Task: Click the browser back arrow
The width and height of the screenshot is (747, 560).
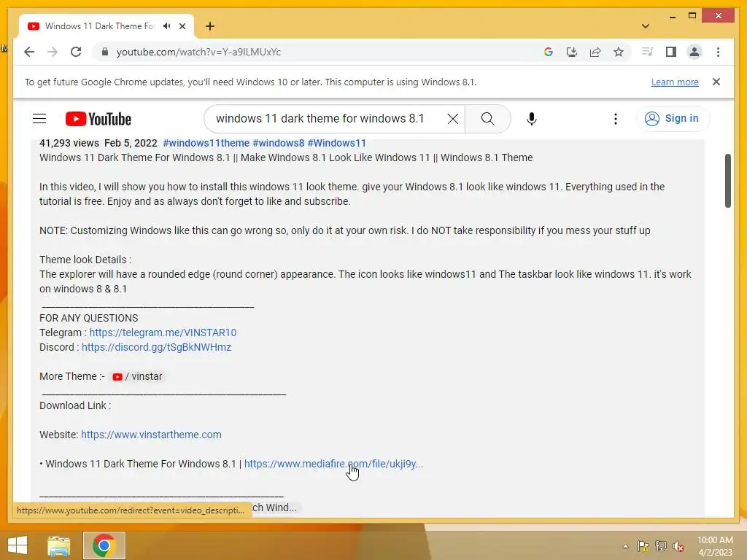Action: (x=29, y=52)
